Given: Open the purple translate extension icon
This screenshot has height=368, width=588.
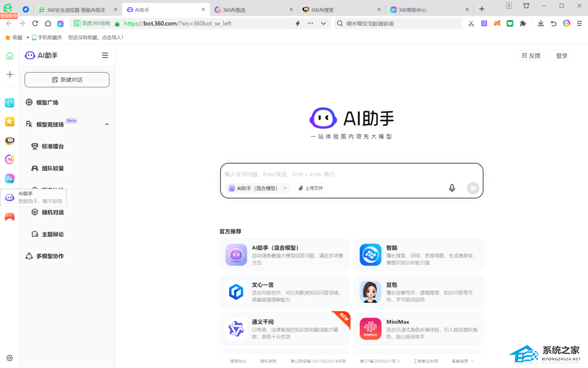Looking at the screenshot, I should [x=484, y=24].
